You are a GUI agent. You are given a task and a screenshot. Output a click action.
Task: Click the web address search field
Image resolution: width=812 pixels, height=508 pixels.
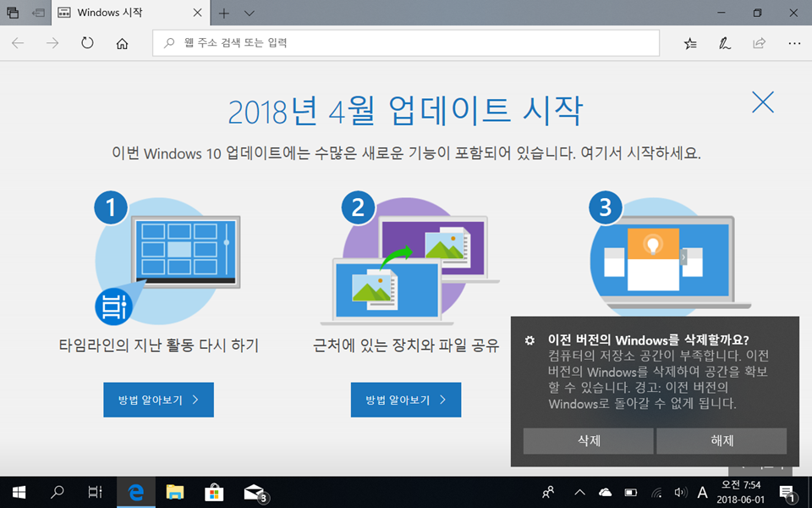(406, 43)
